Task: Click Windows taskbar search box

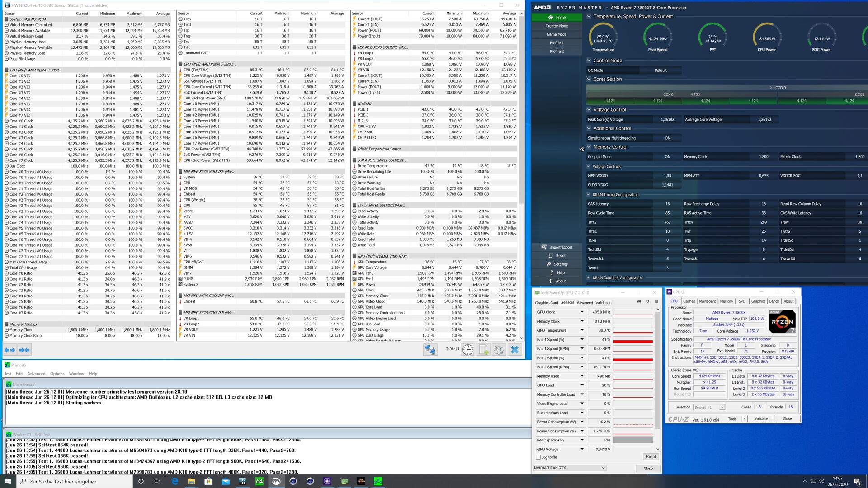Action: pyautogui.click(x=75, y=481)
